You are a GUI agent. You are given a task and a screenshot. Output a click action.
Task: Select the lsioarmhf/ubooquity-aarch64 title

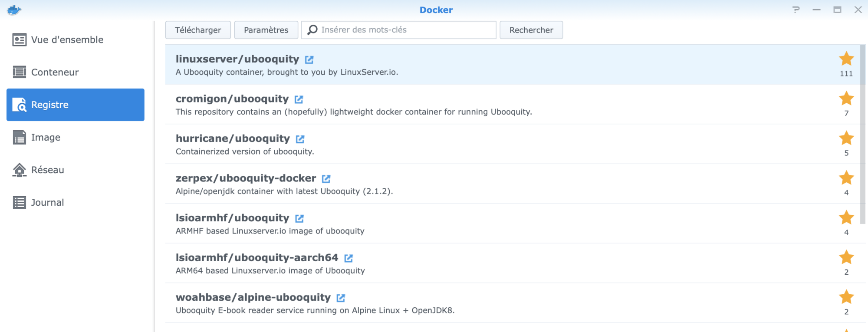click(257, 258)
